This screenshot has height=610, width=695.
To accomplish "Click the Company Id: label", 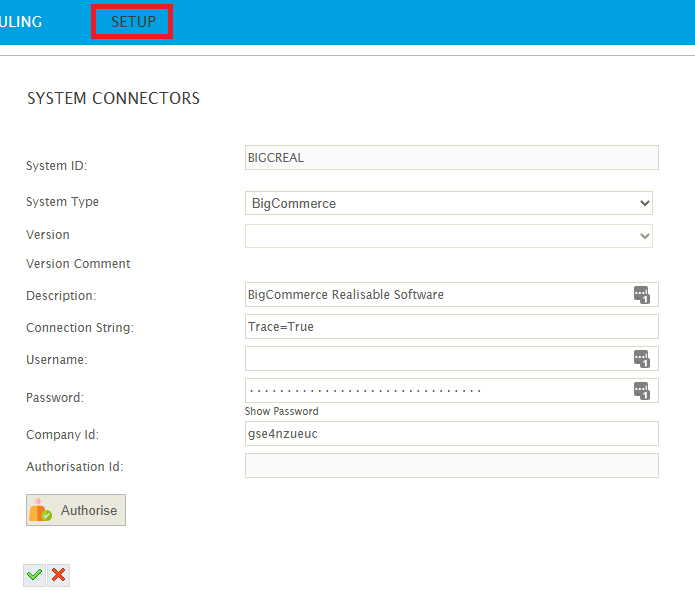I will point(62,434).
